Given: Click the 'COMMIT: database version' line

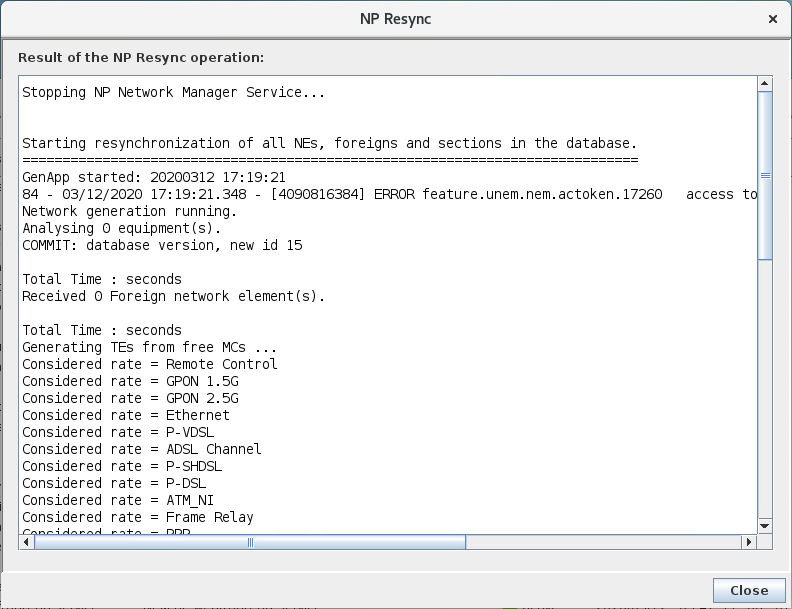Looking at the screenshot, I should [162, 245].
